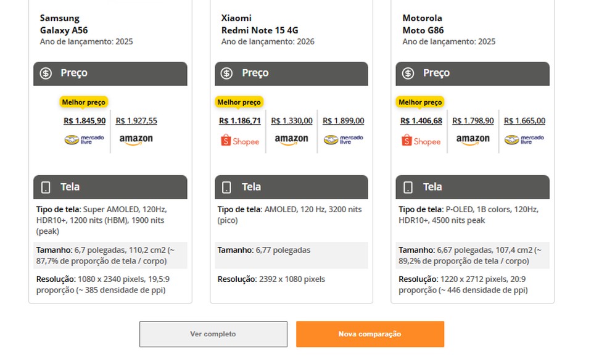Click the Amazon logo in the Samsung column
This screenshot has height=364, width=607.
pyautogui.click(x=137, y=138)
